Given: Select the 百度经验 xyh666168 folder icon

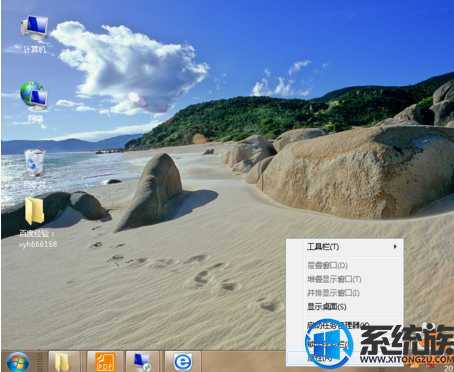Looking at the screenshot, I should click(x=38, y=223).
